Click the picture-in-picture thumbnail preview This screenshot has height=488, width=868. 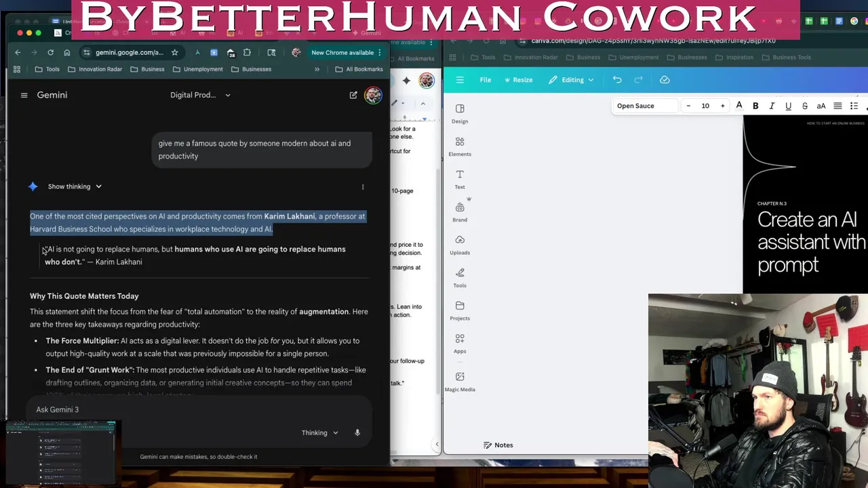61,453
